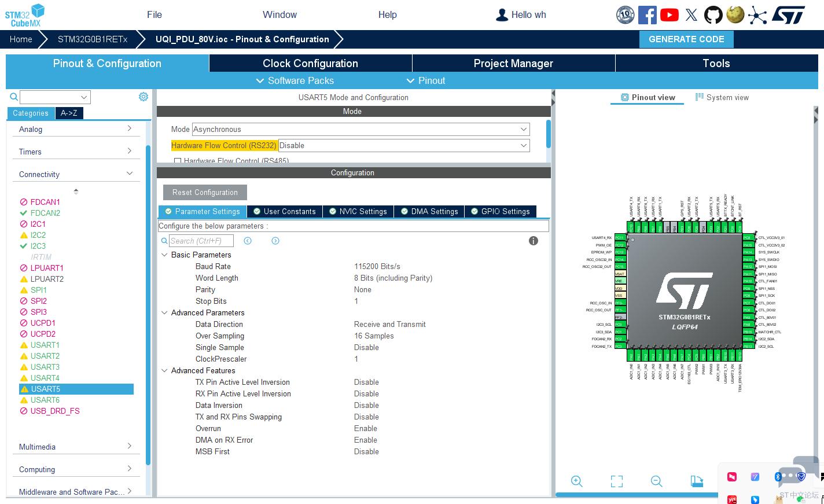Select USART6 in the Connectivity list
The height and width of the screenshot is (504, 824).
click(45, 400)
